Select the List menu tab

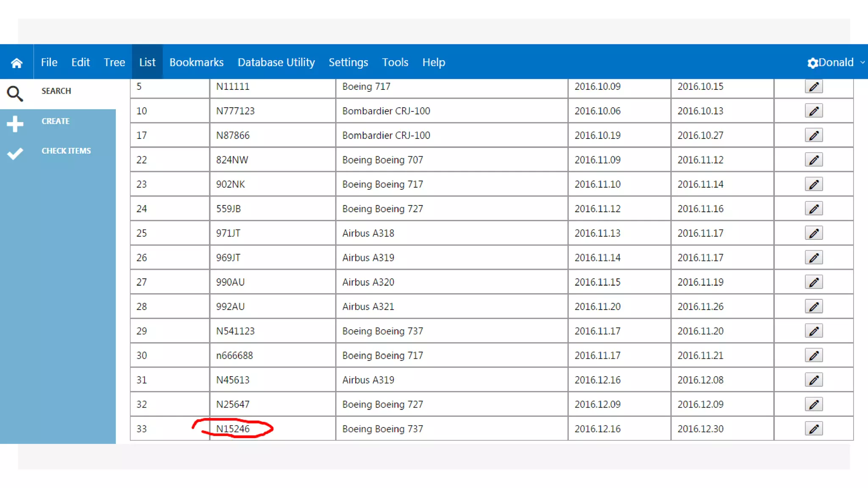pyautogui.click(x=147, y=62)
